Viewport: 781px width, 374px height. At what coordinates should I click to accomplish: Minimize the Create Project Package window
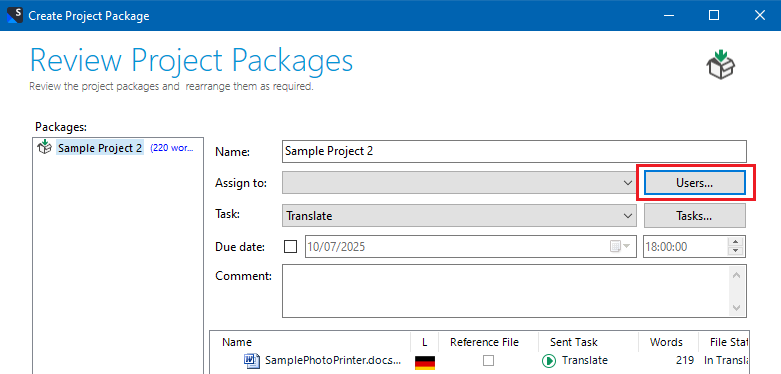[669, 15]
